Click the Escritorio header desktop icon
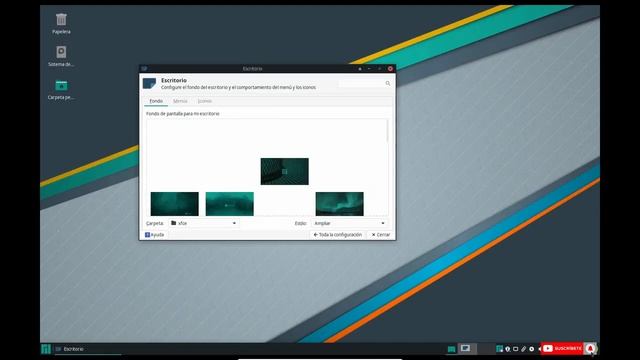The width and height of the screenshot is (640, 360). [x=149, y=83]
